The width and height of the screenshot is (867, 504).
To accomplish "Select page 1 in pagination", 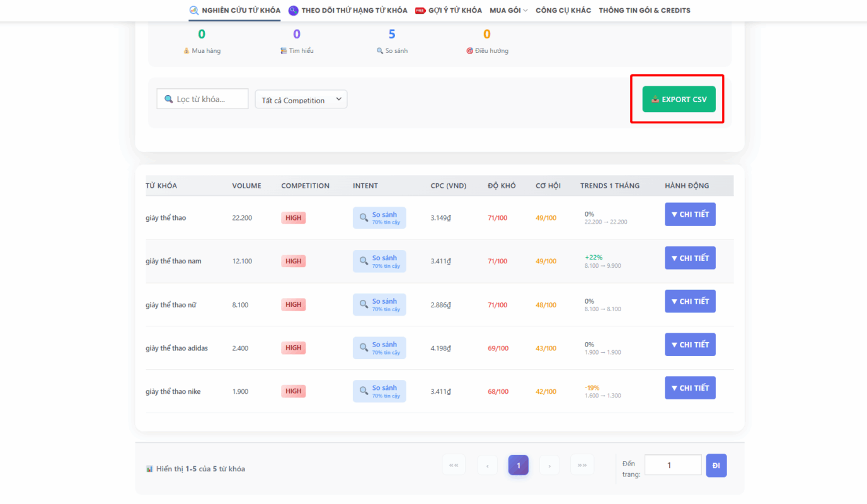I will 518,466.
